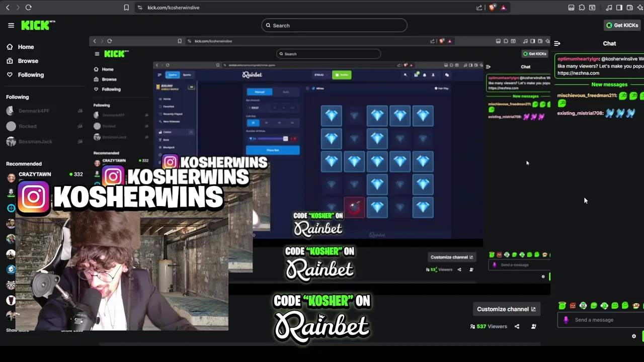Open Home in outer Kick sidebar
The image size is (644, 362).
pyautogui.click(x=21, y=47)
